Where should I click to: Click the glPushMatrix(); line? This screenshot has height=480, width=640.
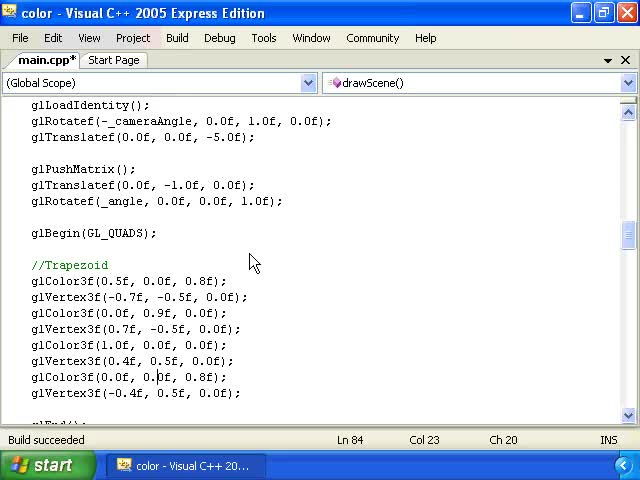(x=83, y=169)
